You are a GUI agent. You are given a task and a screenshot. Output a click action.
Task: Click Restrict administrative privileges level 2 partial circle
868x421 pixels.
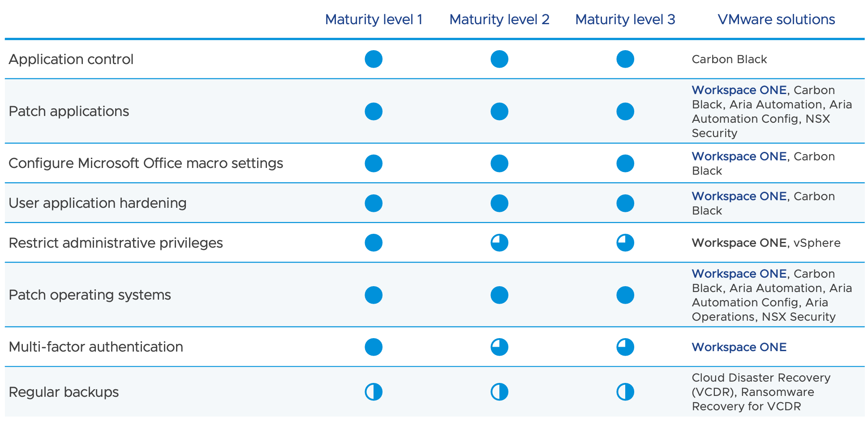(499, 243)
